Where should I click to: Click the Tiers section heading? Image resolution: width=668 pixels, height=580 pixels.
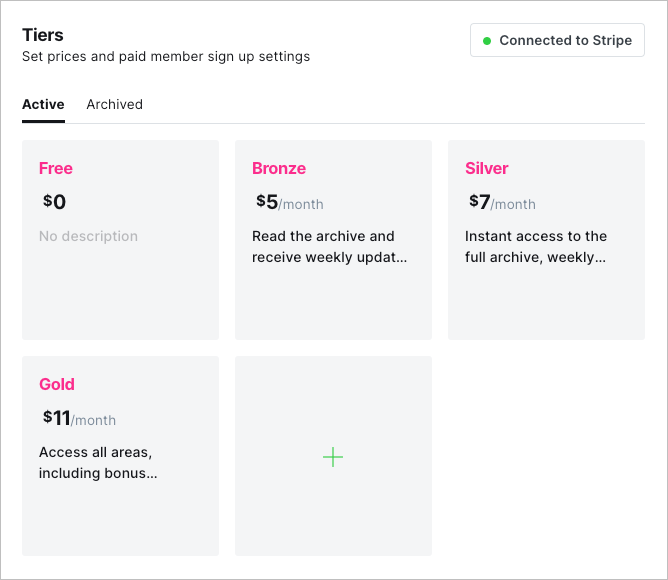43,35
